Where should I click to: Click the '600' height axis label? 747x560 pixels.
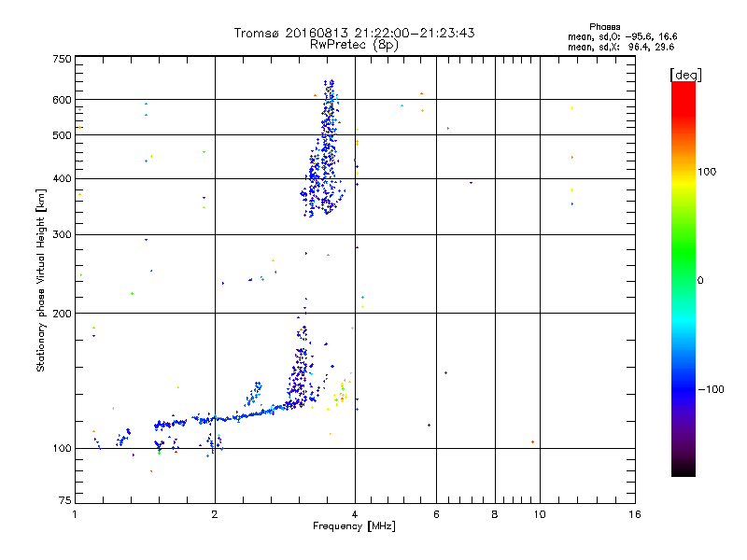click(x=62, y=100)
